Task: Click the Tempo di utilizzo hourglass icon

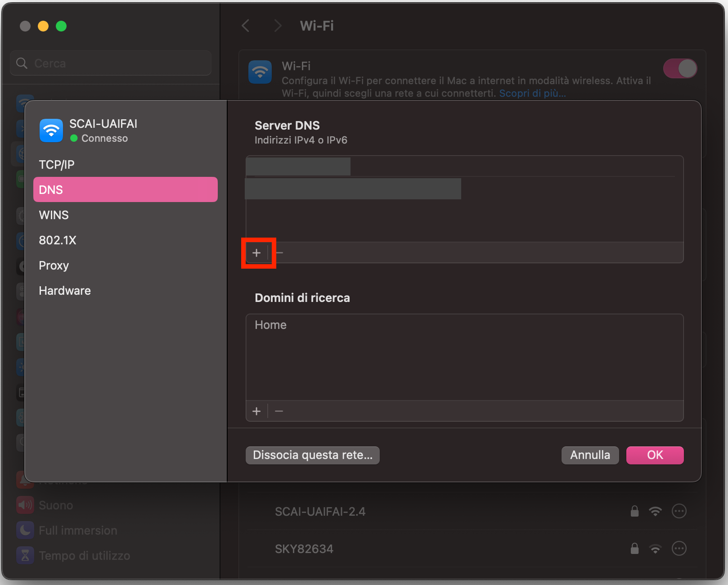Action: pos(25,555)
